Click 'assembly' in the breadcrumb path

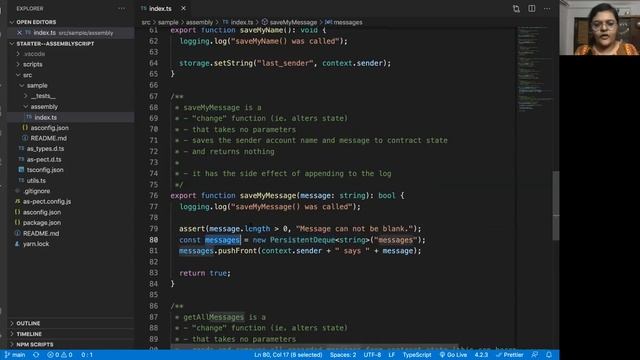199,22
